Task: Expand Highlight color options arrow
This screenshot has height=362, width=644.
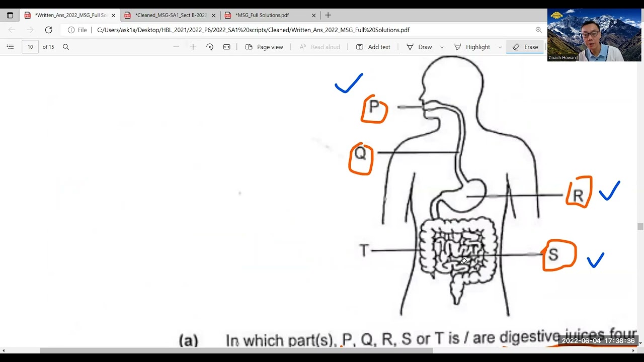Action: click(500, 47)
